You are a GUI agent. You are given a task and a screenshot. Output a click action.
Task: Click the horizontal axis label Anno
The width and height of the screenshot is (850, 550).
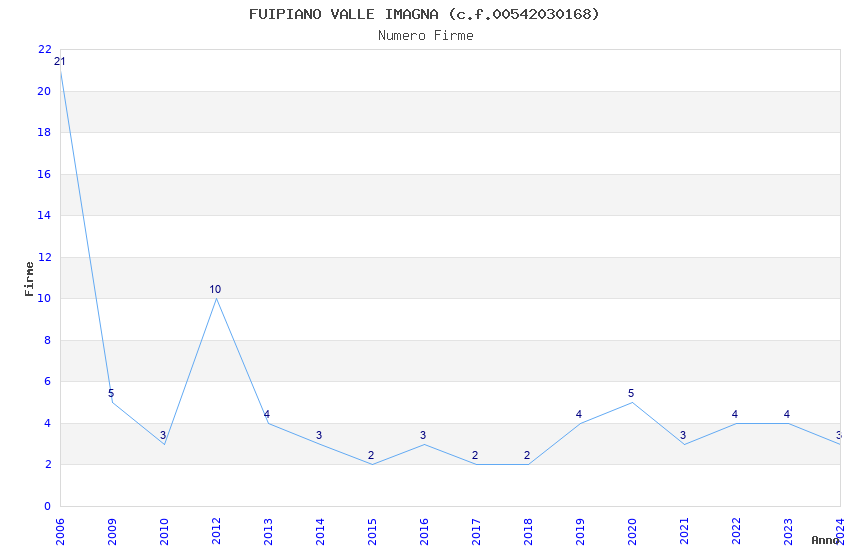point(825,540)
